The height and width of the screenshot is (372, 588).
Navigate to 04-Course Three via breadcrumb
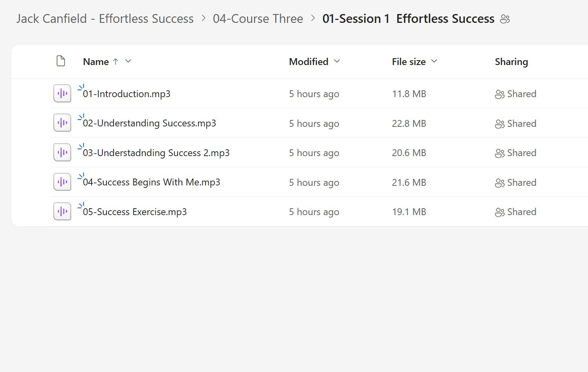click(x=258, y=19)
